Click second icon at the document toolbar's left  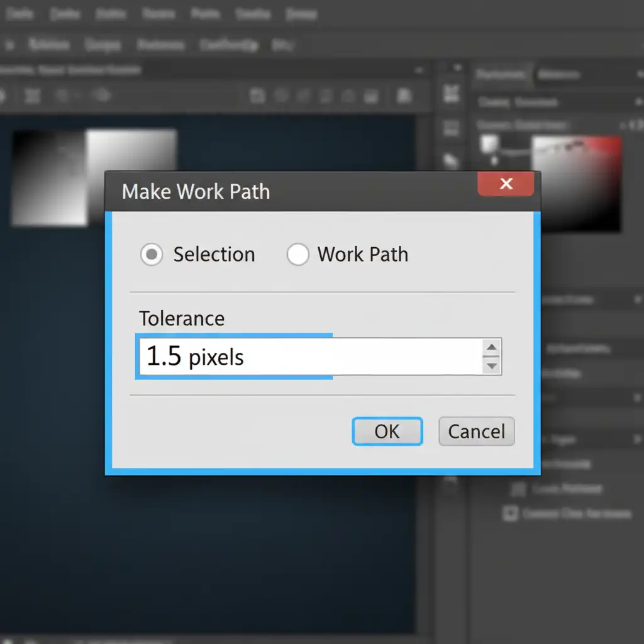click(33, 96)
